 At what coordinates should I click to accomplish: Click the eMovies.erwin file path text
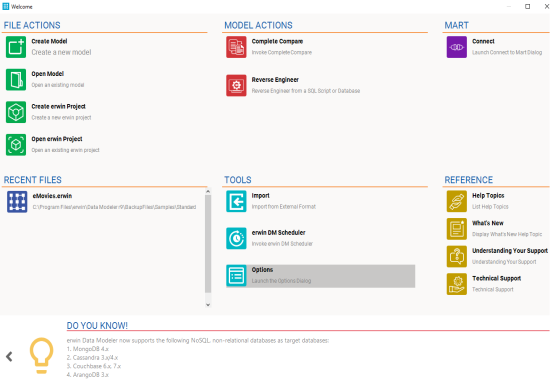(114, 207)
